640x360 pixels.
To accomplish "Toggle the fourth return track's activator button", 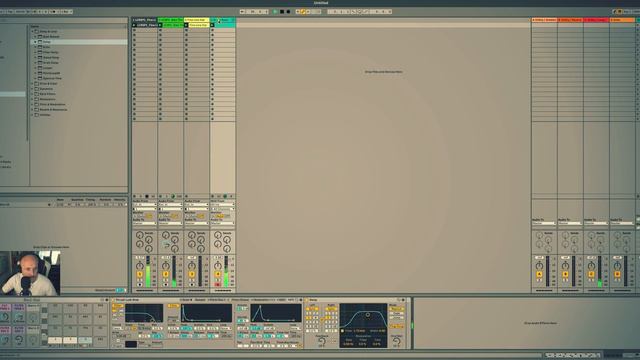I will click(x=617, y=274).
